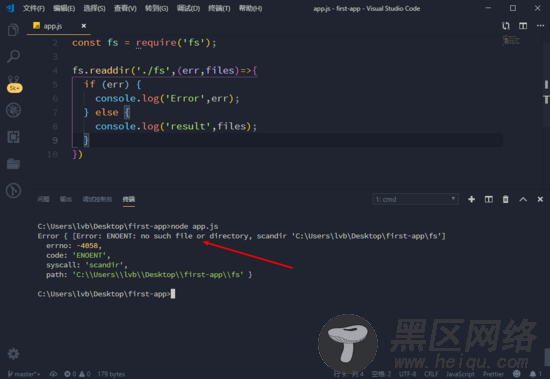Close the app.js editor tab
This screenshot has height=379, width=550.
coord(83,26)
